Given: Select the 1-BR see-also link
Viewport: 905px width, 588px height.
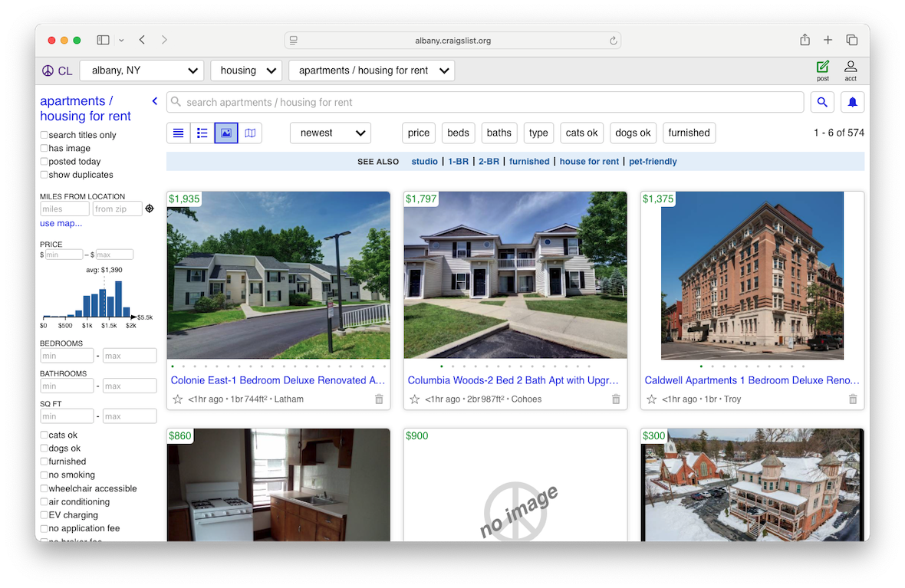Looking at the screenshot, I should click(459, 162).
